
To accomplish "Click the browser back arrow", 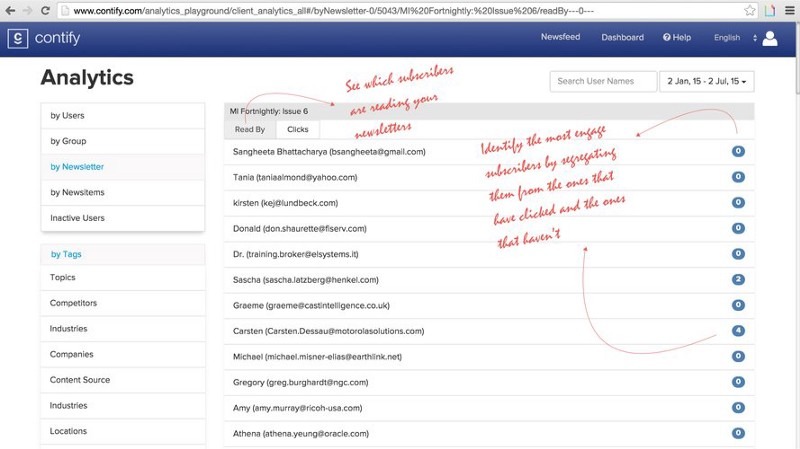I will tap(10, 11).
